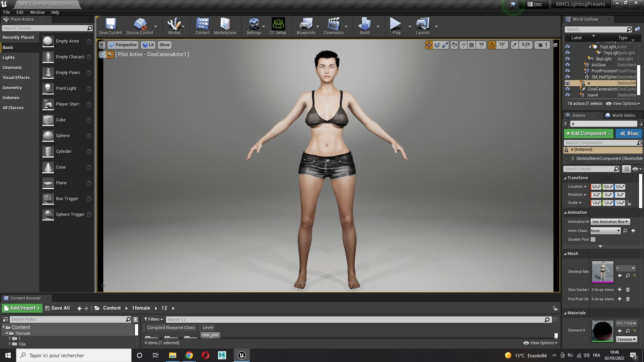
Task: Toggle rotation snapping angle icon
Action: (x=492, y=45)
